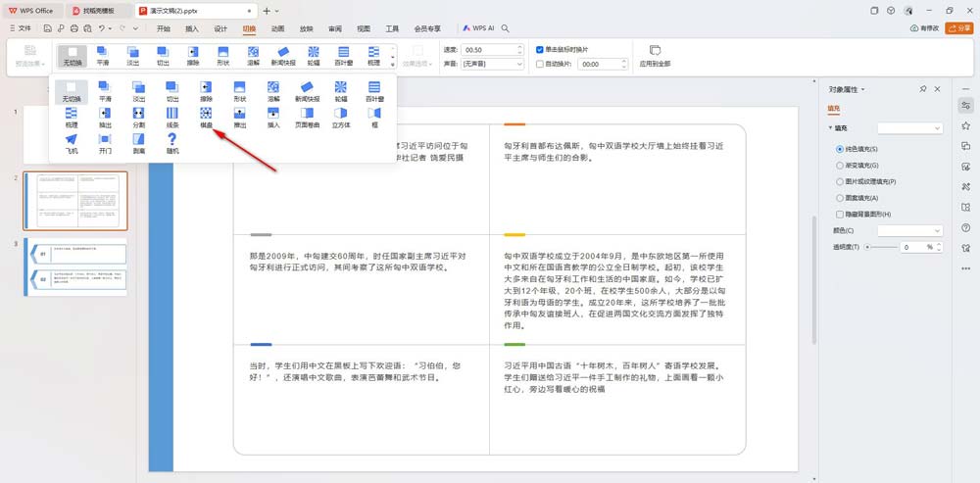Image resolution: width=980 pixels, height=483 pixels.
Task: Select the 抽出 transition effect
Action: click(105, 117)
